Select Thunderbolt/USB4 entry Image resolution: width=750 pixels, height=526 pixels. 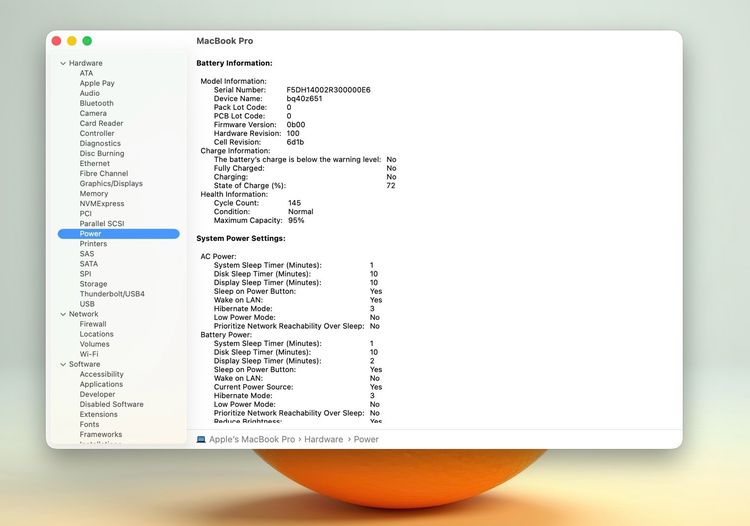(112, 294)
